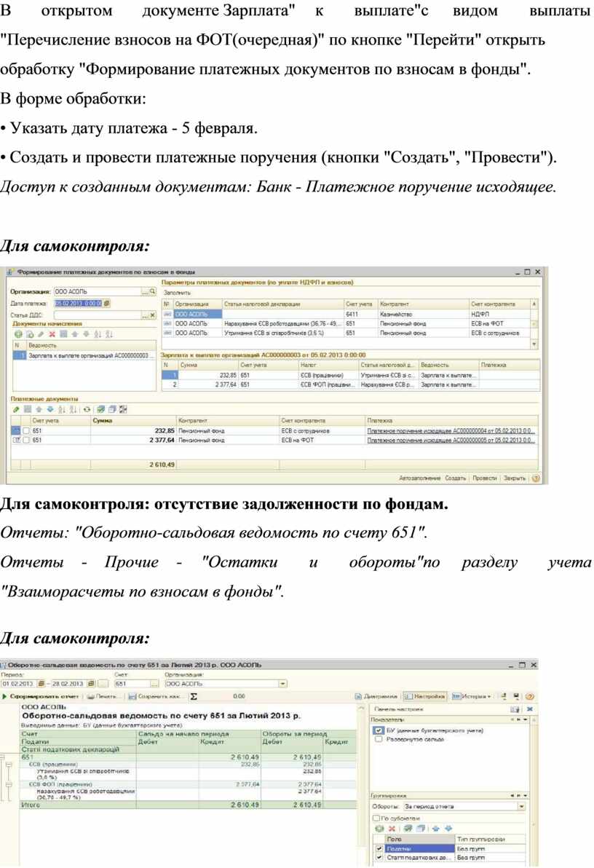The height and width of the screenshot is (868, 594).
Task: Click the add icon under Документы начисления
Action: 17,334
